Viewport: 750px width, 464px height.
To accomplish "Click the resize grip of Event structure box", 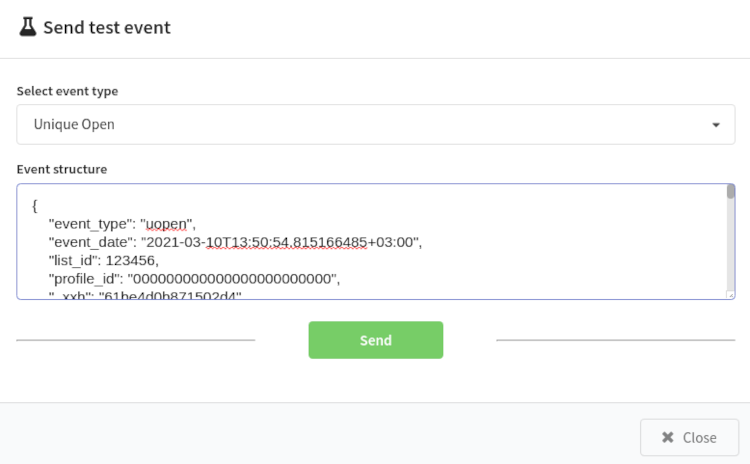I will [x=730, y=295].
